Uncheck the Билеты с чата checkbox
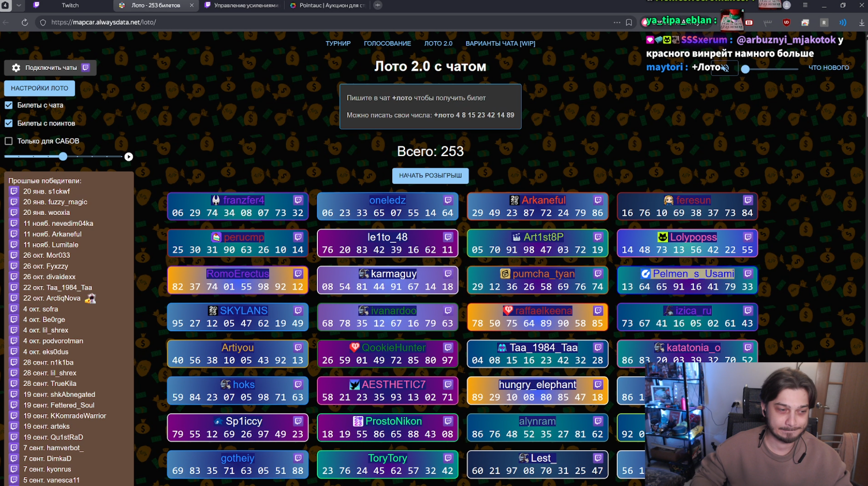 coord(9,105)
